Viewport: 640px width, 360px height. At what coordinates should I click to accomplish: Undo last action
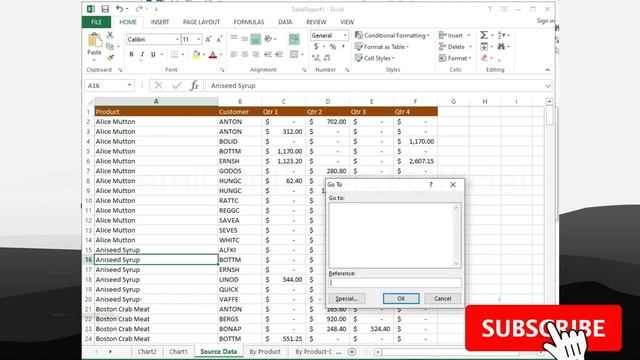point(119,9)
